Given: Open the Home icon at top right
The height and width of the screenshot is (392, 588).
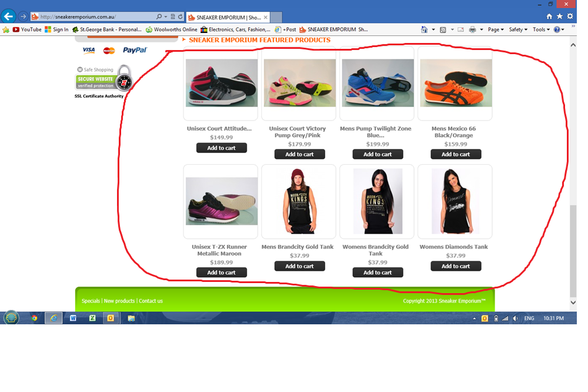Looking at the screenshot, I should pyautogui.click(x=549, y=16).
